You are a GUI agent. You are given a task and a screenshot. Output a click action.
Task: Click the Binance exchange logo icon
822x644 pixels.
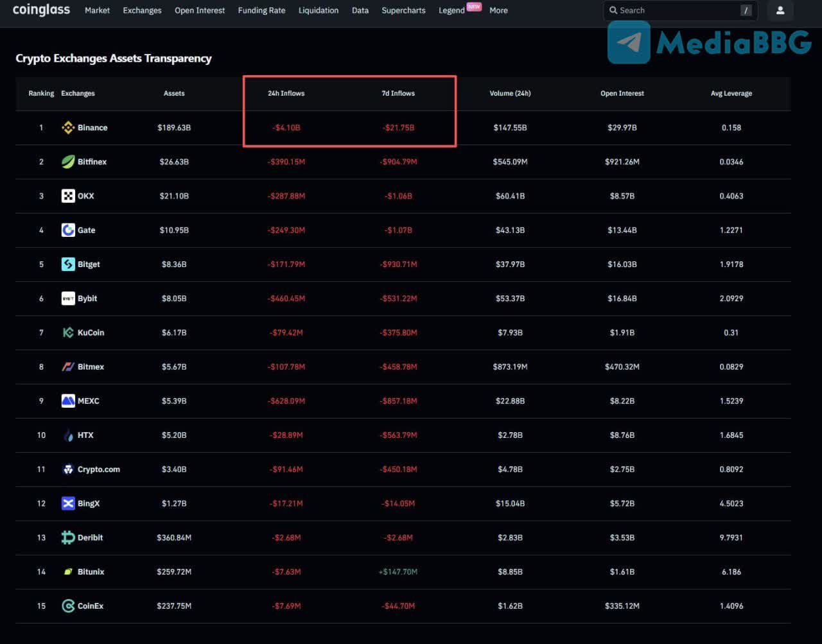point(68,128)
